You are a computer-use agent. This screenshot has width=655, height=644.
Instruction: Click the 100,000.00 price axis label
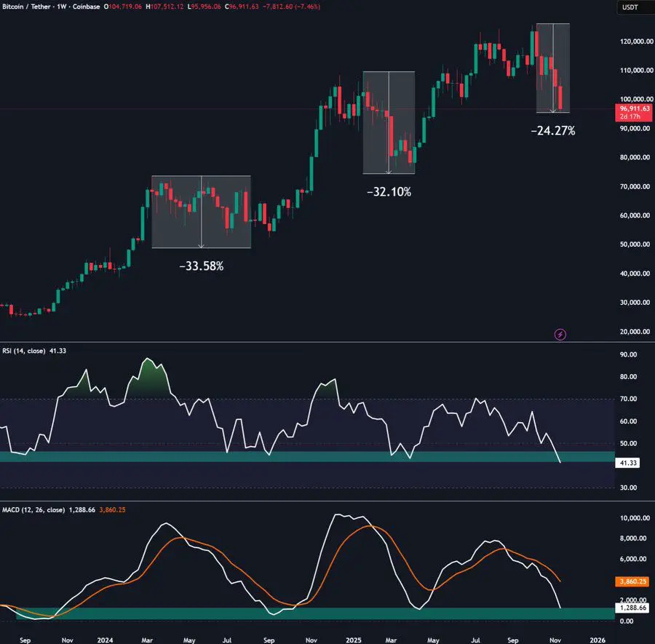[636, 99]
